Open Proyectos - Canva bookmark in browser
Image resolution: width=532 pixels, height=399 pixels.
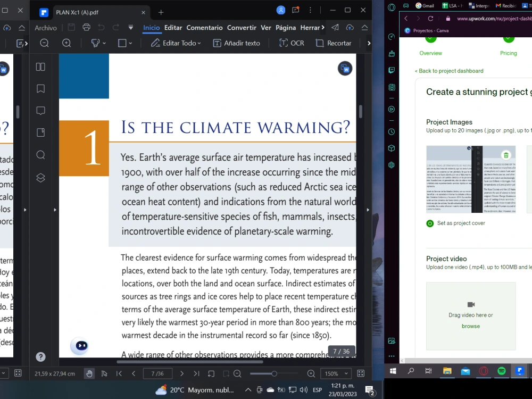[427, 30]
